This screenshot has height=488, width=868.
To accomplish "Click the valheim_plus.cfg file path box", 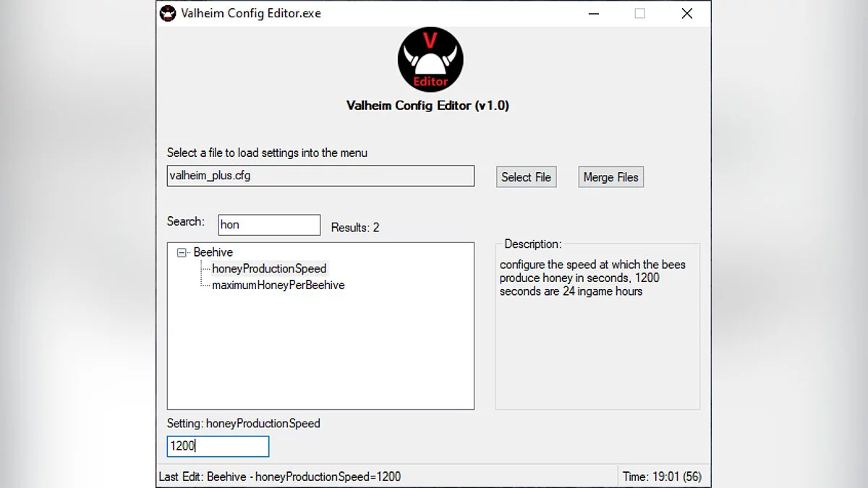I will pos(320,176).
